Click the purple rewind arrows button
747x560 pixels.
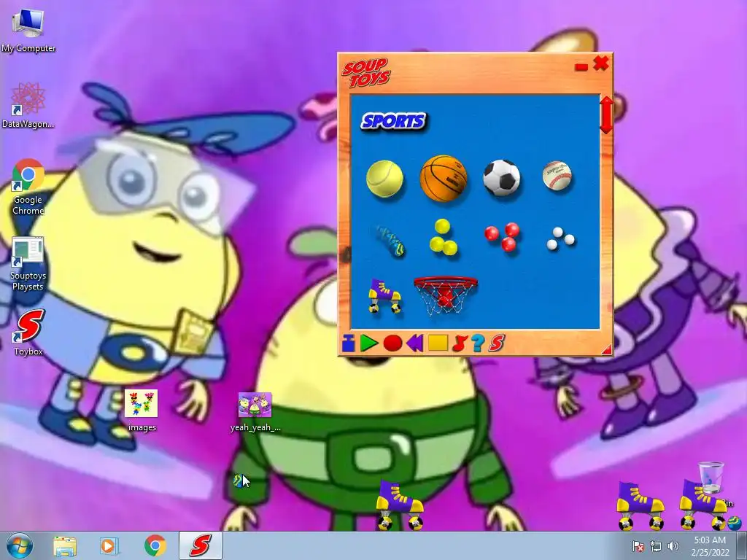(x=415, y=343)
